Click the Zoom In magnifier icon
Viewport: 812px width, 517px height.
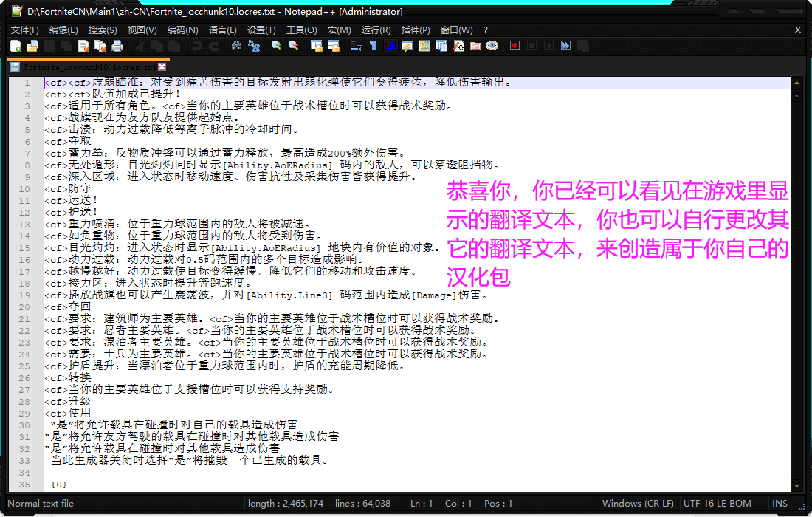pos(277,46)
